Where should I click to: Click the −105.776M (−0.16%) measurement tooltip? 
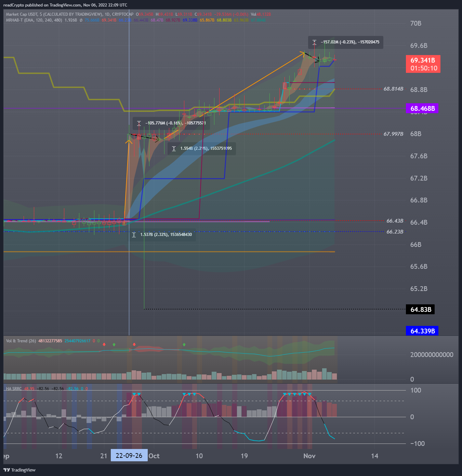point(171,123)
